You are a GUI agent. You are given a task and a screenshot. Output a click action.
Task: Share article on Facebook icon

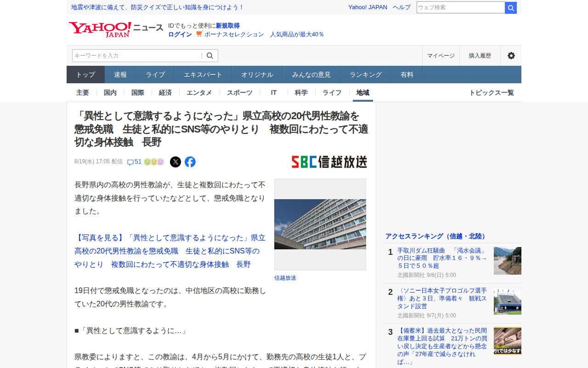190,162
